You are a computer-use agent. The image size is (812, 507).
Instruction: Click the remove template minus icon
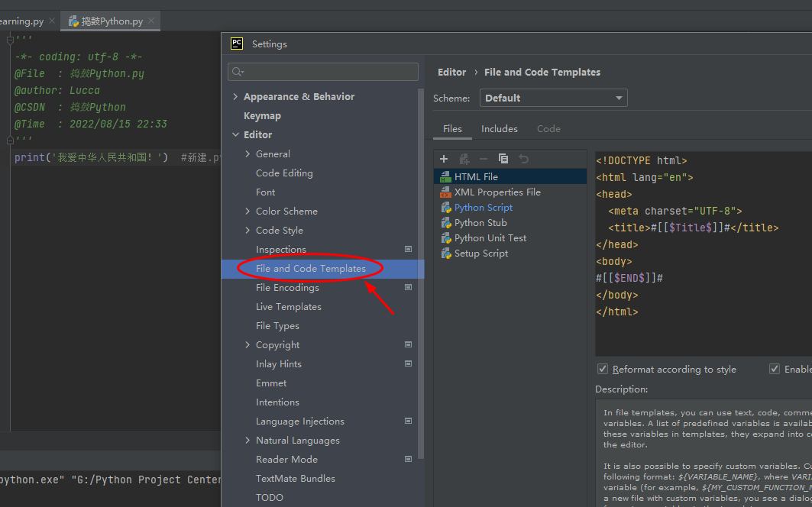pyautogui.click(x=484, y=159)
